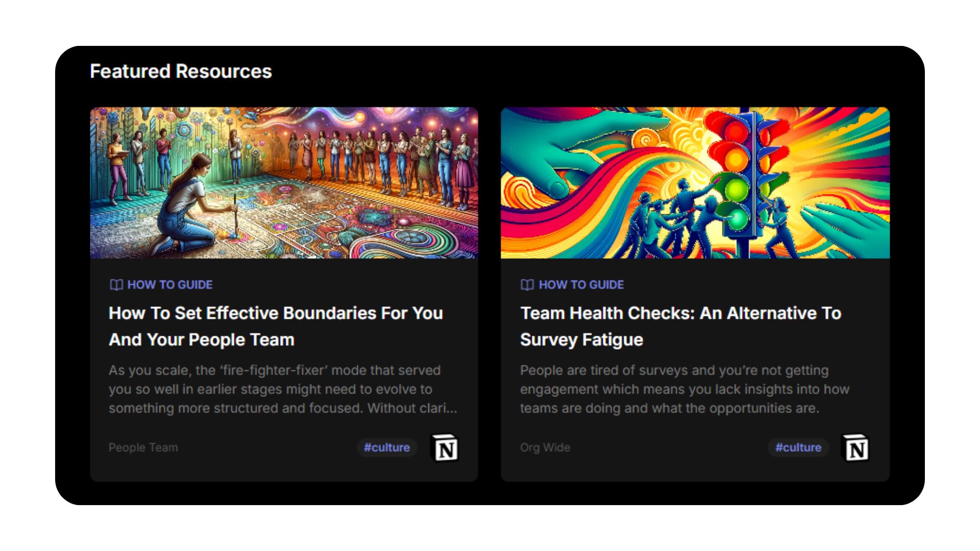Viewport: 980px width, 551px height.
Task: Click the 'Org Wide' audience label
Action: click(545, 447)
